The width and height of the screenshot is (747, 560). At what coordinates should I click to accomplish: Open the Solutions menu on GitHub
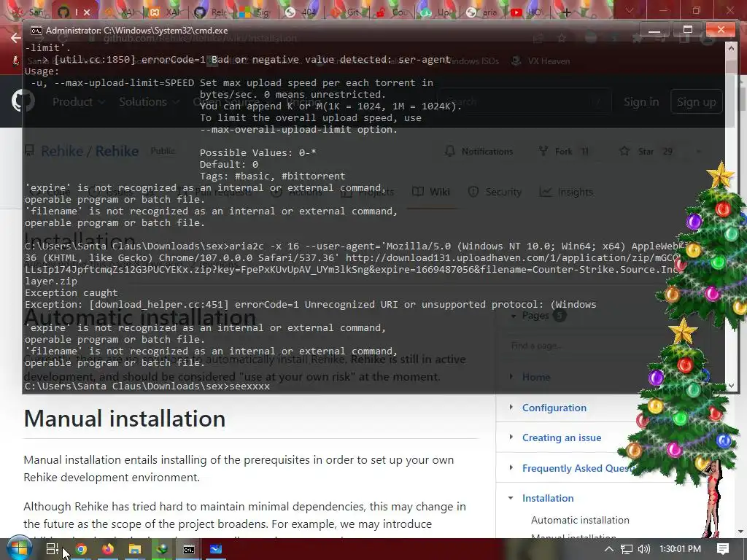click(149, 102)
